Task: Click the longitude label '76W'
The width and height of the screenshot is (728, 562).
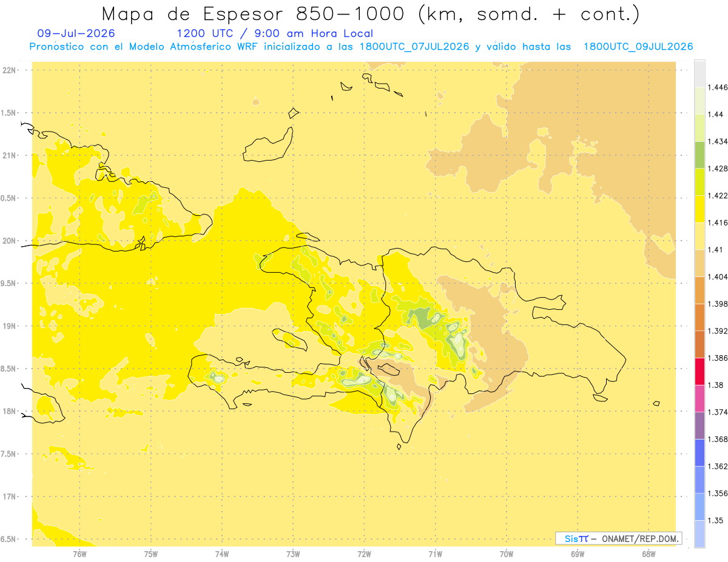Action: (x=79, y=554)
